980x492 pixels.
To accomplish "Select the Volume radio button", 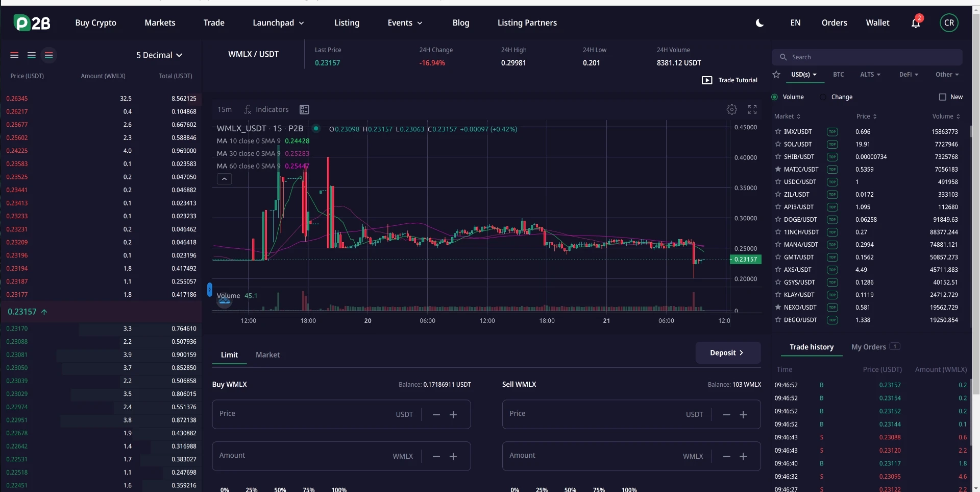I will pyautogui.click(x=774, y=97).
